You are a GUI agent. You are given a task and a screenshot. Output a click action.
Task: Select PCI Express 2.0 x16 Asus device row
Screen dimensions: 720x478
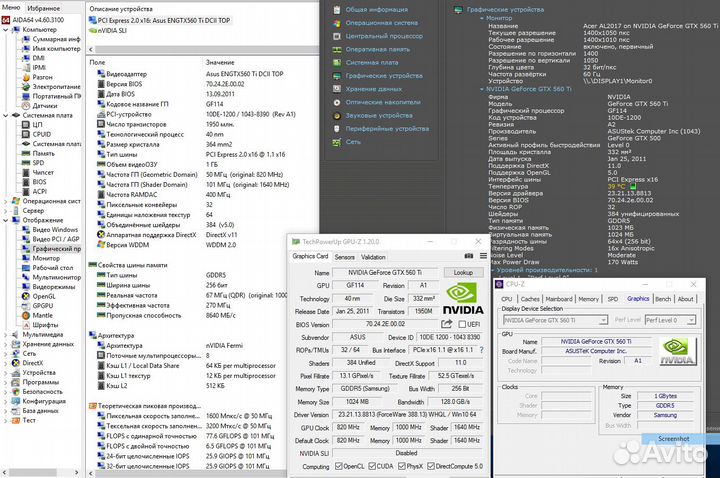(160, 21)
